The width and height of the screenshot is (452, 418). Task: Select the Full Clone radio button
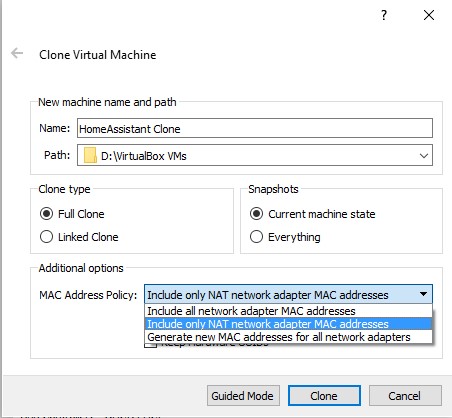(x=46, y=214)
